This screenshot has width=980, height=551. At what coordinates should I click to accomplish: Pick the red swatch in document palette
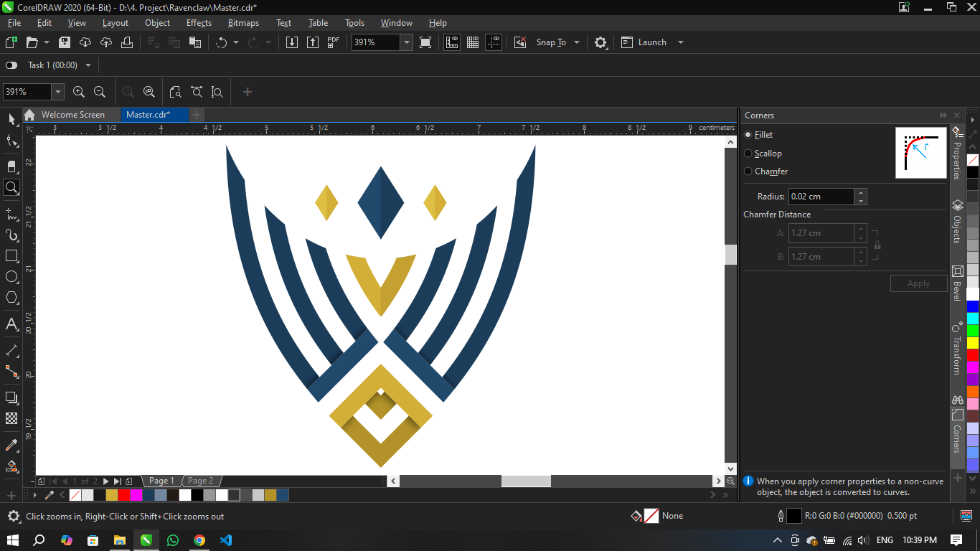(x=124, y=495)
